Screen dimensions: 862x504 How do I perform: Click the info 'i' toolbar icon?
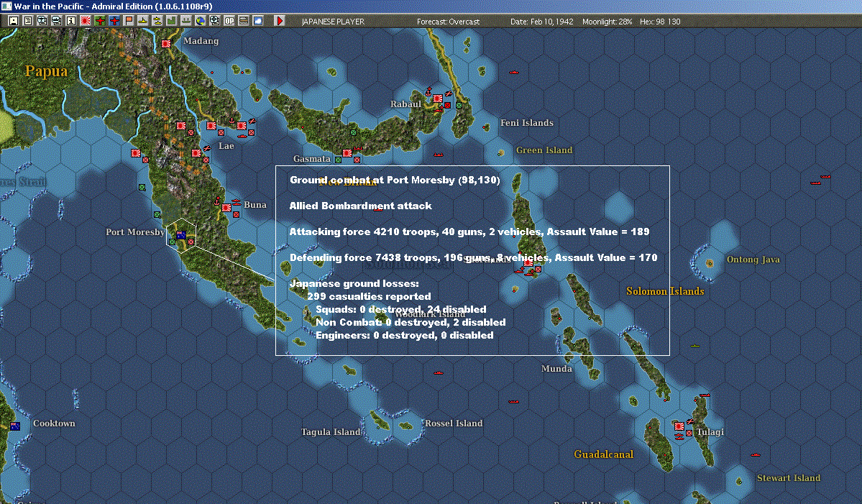click(x=70, y=21)
